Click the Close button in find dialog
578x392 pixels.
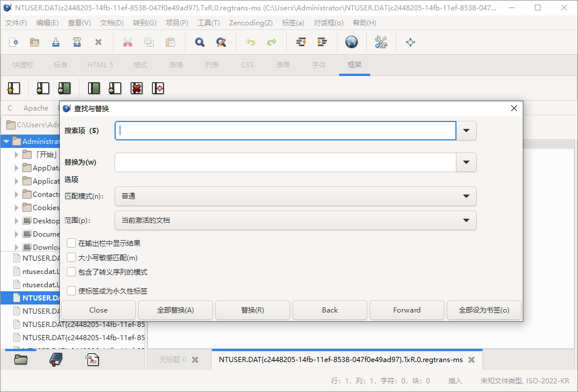pos(98,310)
